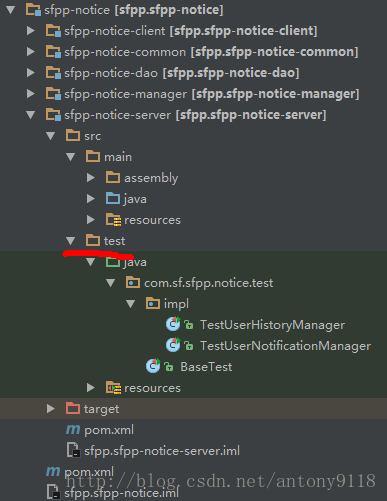The height and width of the screenshot is (501, 387).
Task: Click the assembly folder icon
Action: pyautogui.click(x=113, y=178)
